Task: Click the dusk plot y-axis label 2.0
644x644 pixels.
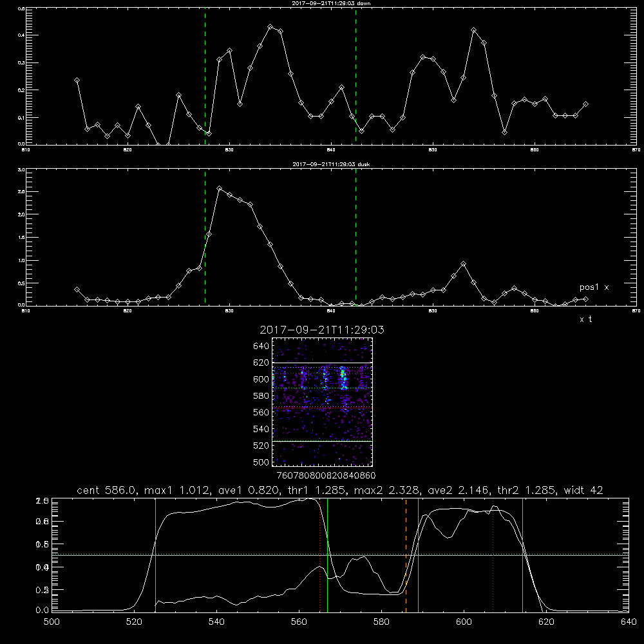Action: (x=21, y=214)
